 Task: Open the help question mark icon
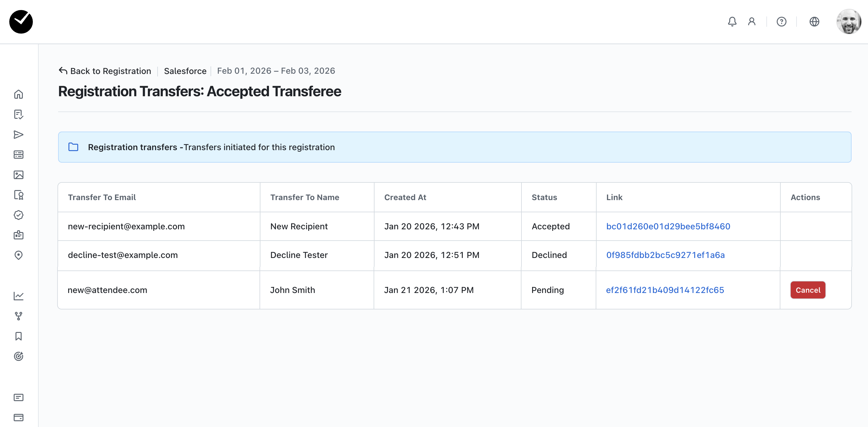[x=781, y=22]
